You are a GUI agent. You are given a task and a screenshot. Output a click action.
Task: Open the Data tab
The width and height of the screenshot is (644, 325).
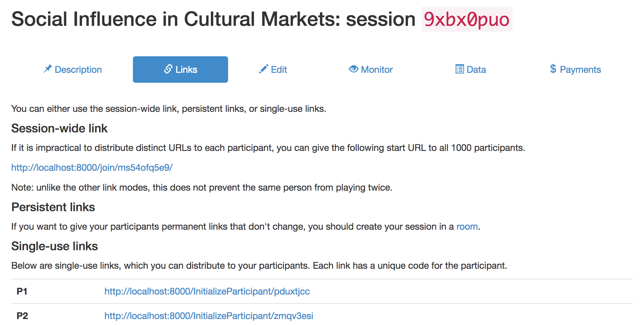(470, 70)
